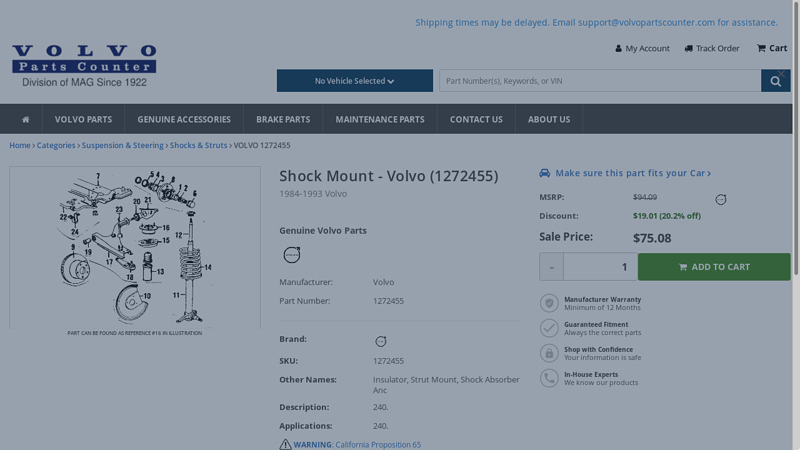Viewport: 800px width, 450px height.
Task: Click the Guaranteed Fitment checkmark icon
Action: pos(549,328)
